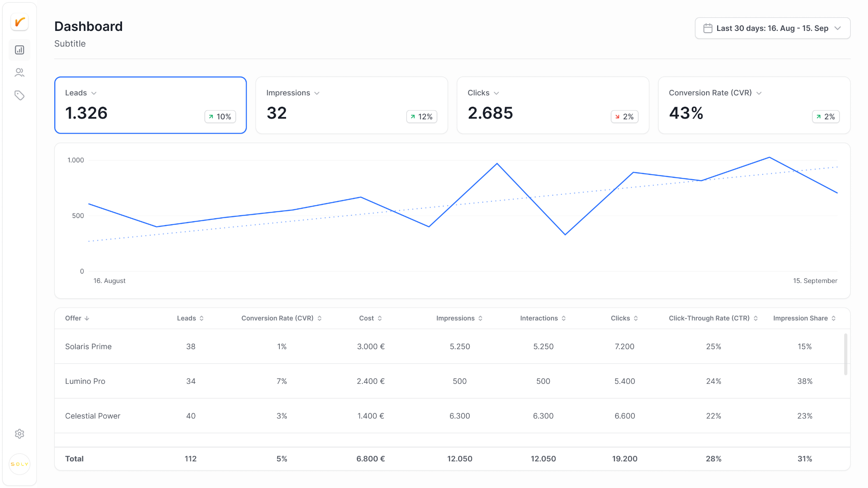Click the Leads 10% growth badge
This screenshot has height=488, width=868.
pyautogui.click(x=220, y=117)
